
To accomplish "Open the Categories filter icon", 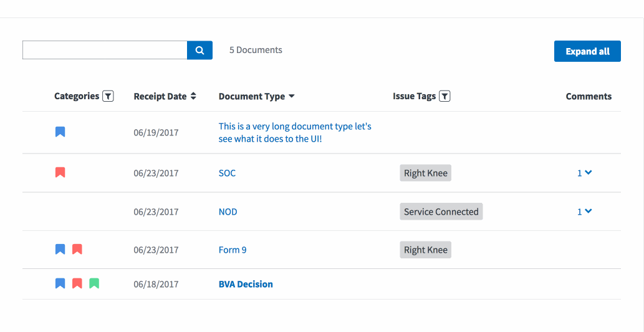I will [108, 96].
